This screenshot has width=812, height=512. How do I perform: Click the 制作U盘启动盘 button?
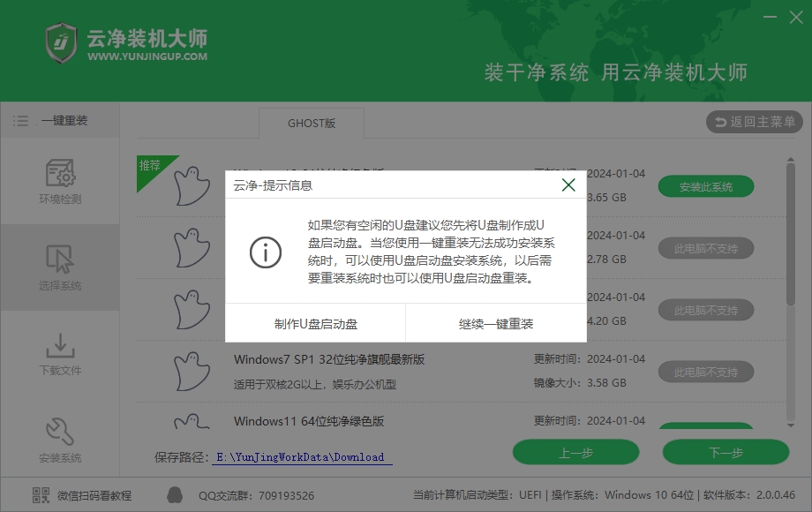318,324
